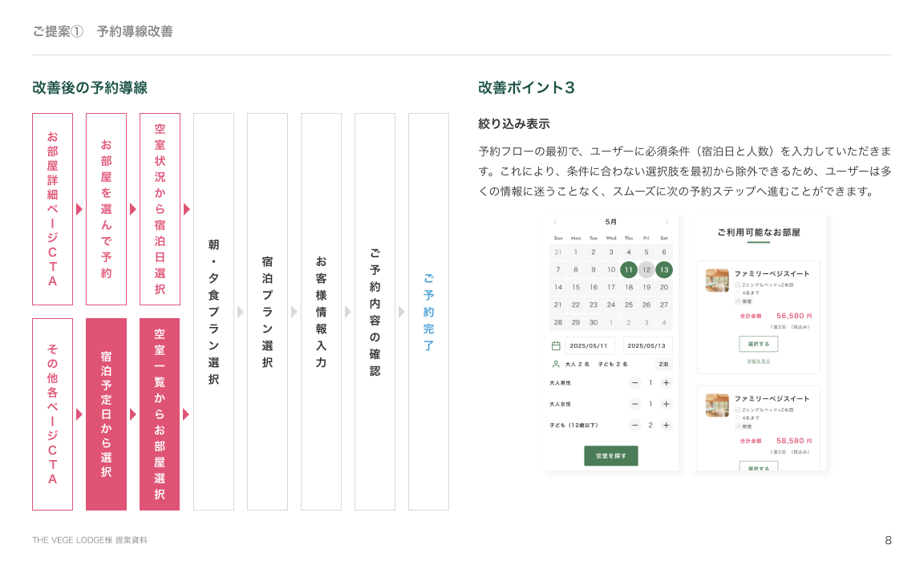The width and height of the screenshot is (924, 561).
Task: Click the 絞り込み表示 subheading
Action: 514,123
